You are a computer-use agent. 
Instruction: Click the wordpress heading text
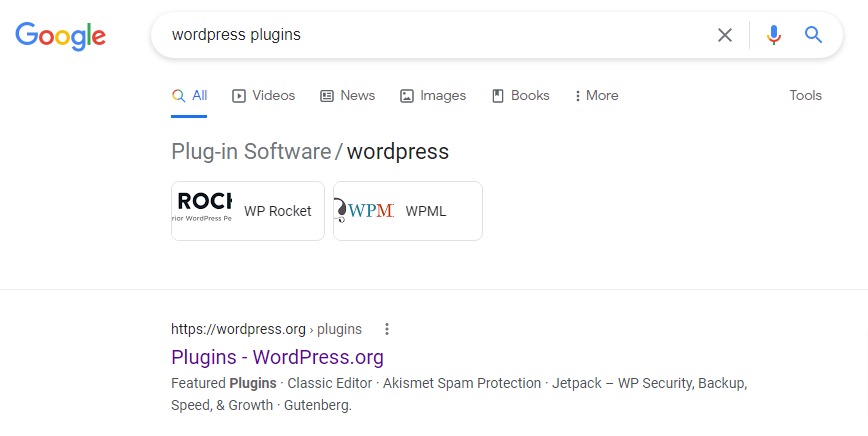[397, 152]
